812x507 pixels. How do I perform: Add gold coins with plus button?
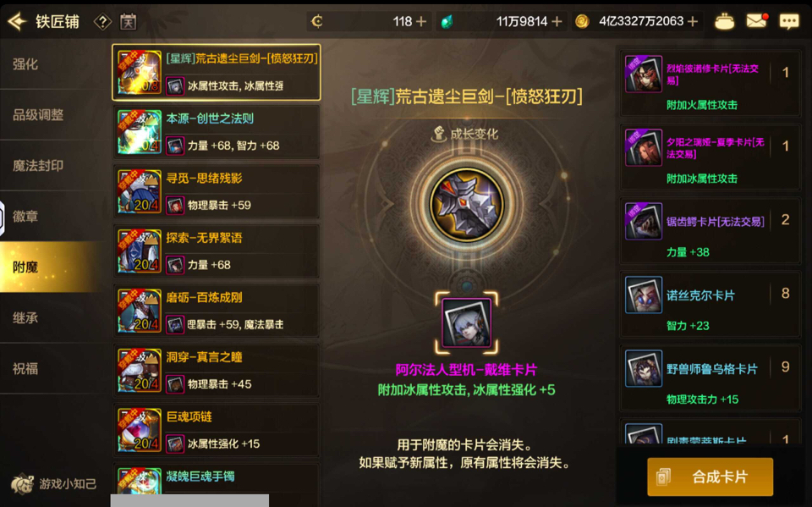[693, 21]
